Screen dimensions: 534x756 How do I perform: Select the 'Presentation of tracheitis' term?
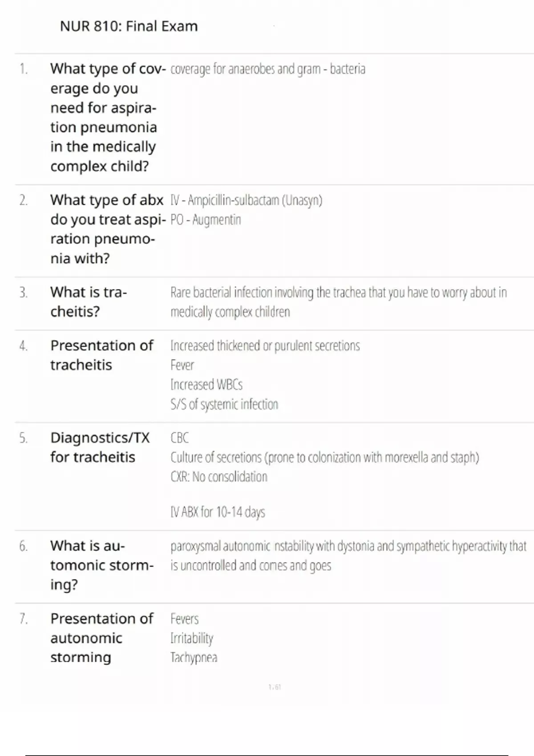pos(101,355)
